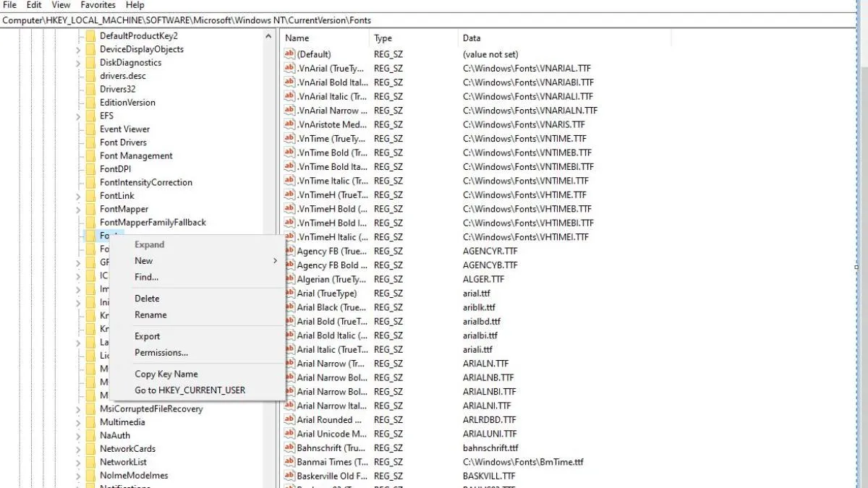Screen dimensions: 868x488
Task: Open the New submenu in the context menu
Action: (x=144, y=261)
